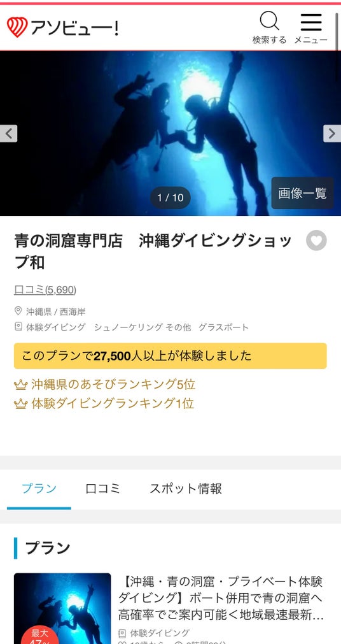The height and width of the screenshot is (644, 341).
Task: Open 体験ダイビングランキング1位 link
Action: [113, 403]
